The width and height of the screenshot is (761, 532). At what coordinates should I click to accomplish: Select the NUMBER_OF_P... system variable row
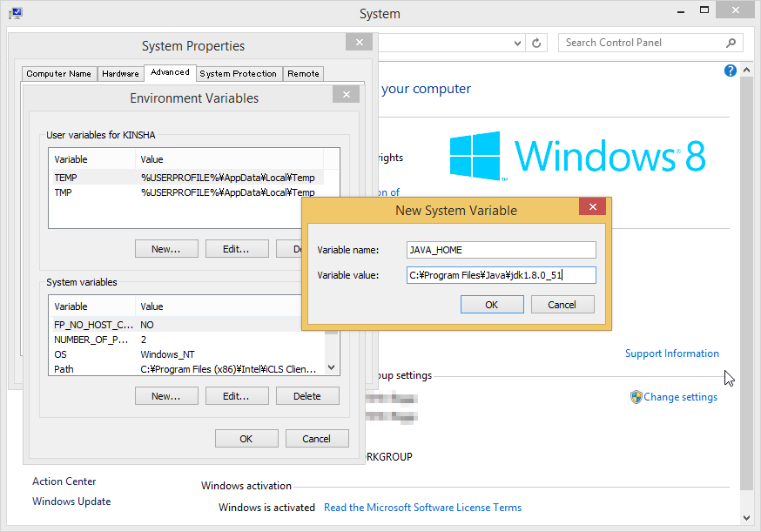[x=187, y=340]
